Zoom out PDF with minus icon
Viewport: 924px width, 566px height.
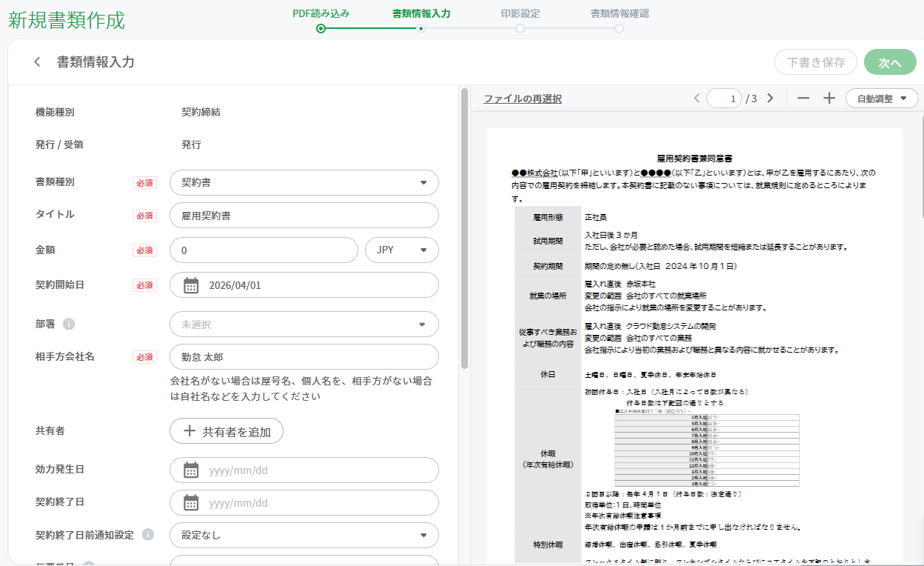click(803, 98)
